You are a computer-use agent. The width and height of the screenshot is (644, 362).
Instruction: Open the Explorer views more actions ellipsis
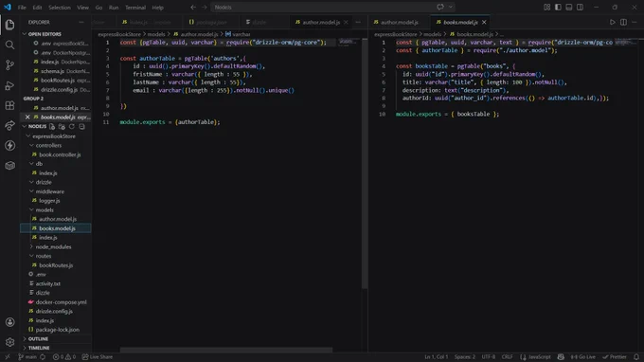tap(81, 22)
